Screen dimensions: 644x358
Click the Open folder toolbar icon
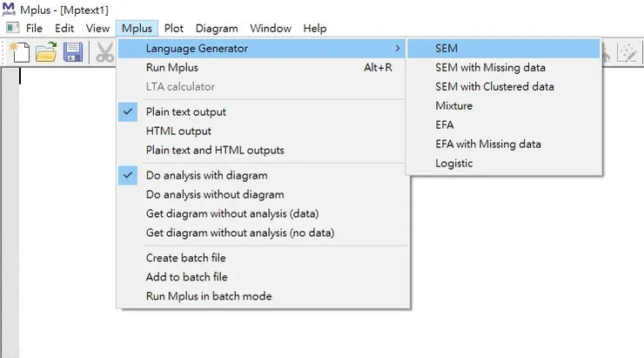pos(45,51)
